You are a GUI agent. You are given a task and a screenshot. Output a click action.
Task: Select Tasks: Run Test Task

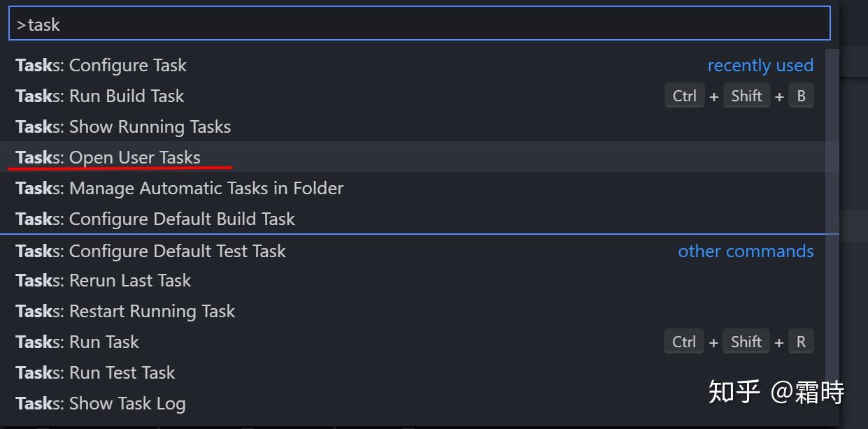coord(95,372)
